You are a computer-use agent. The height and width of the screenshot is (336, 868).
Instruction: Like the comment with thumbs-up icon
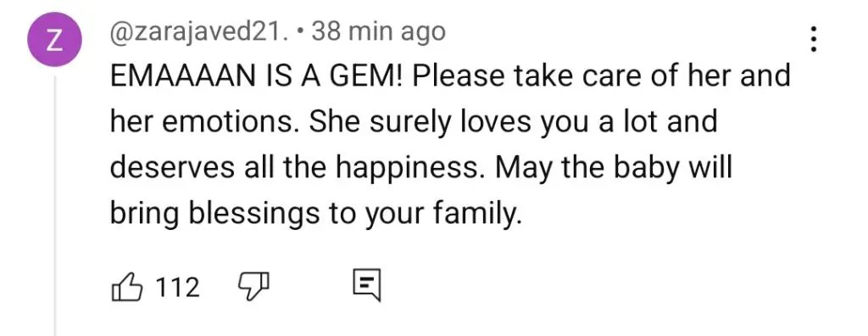click(127, 287)
